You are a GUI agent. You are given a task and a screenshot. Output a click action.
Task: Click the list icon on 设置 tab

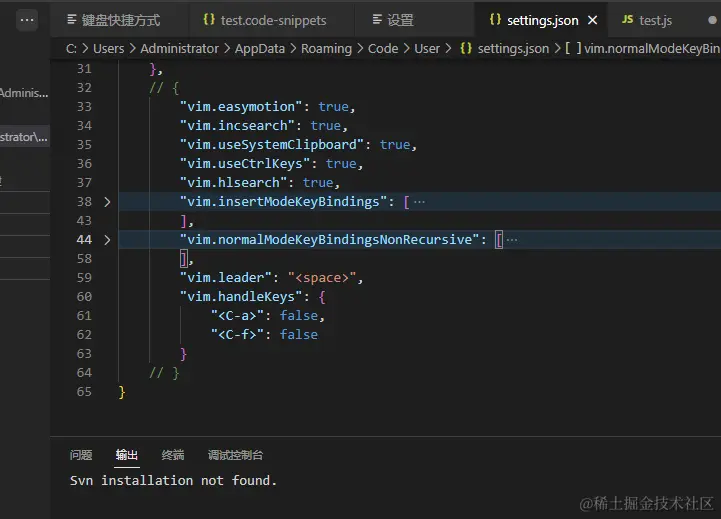377,19
